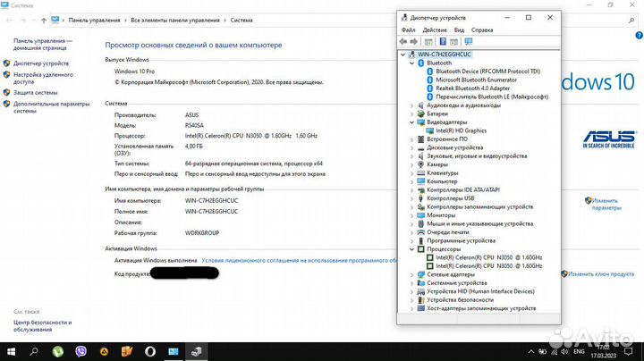Viewport: 644px width, 361px height.
Task: Toggle the console tree toolbar icon in Device Manager
Action: click(x=428, y=41)
